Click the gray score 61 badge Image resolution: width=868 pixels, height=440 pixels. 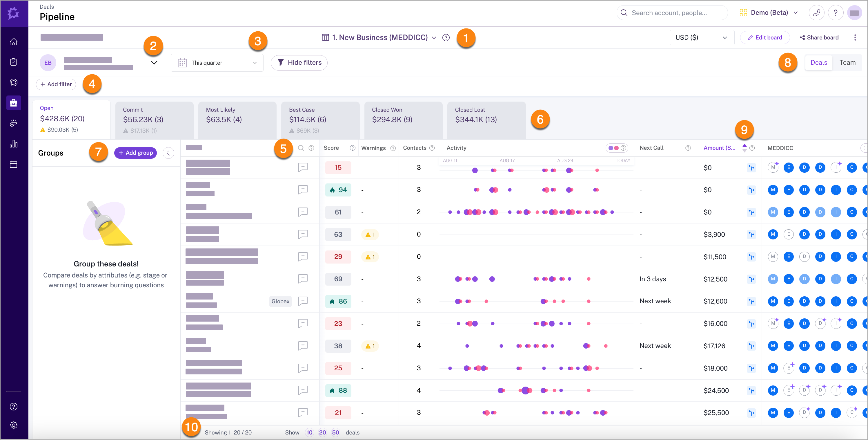pyautogui.click(x=338, y=212)
